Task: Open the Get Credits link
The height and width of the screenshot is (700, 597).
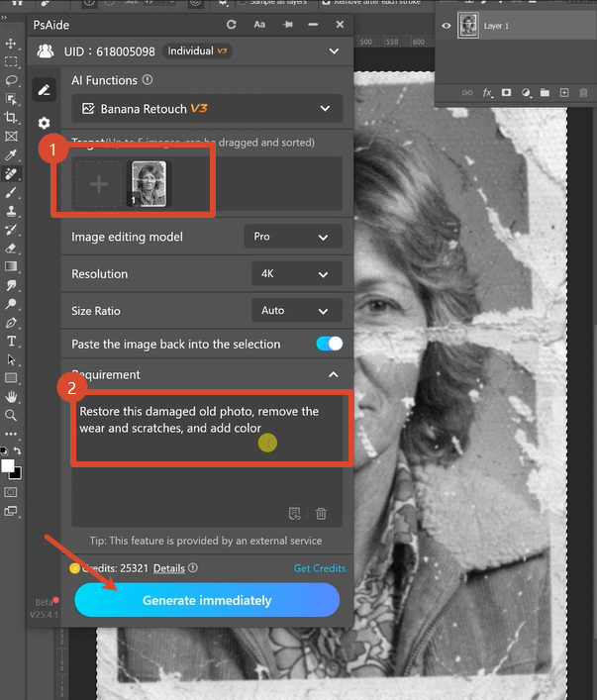Action: click(x=319, y=568)
